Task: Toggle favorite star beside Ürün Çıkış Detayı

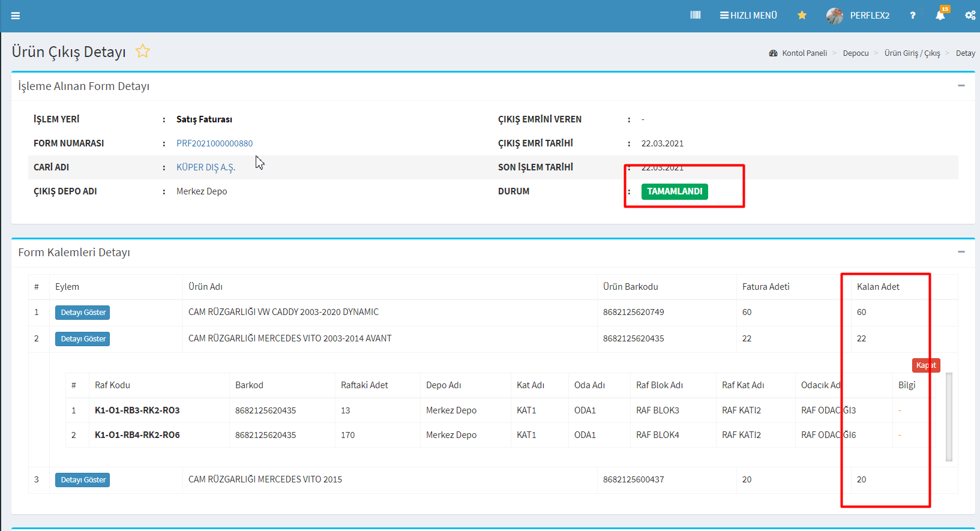Action: 142,52
